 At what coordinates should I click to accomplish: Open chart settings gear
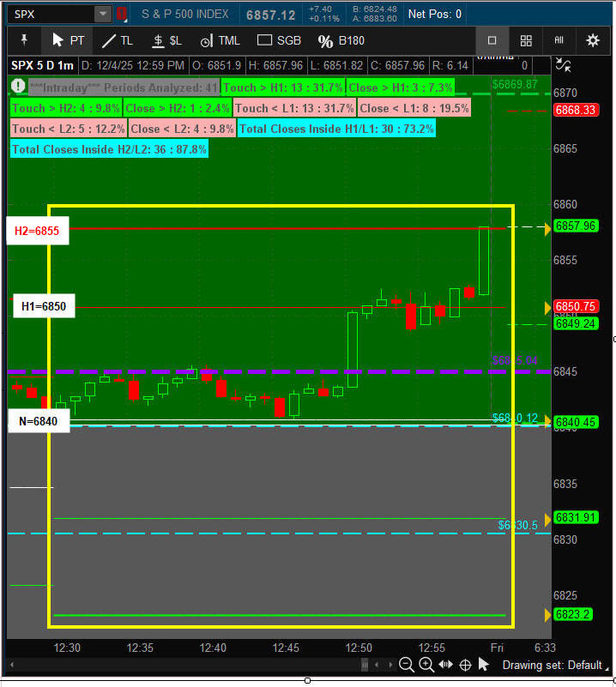(593, 40)
